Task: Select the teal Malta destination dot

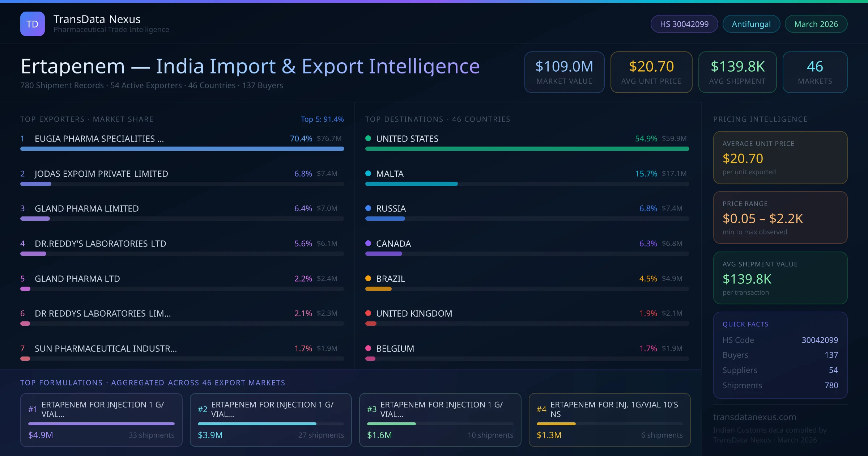Action: (369, 174)
